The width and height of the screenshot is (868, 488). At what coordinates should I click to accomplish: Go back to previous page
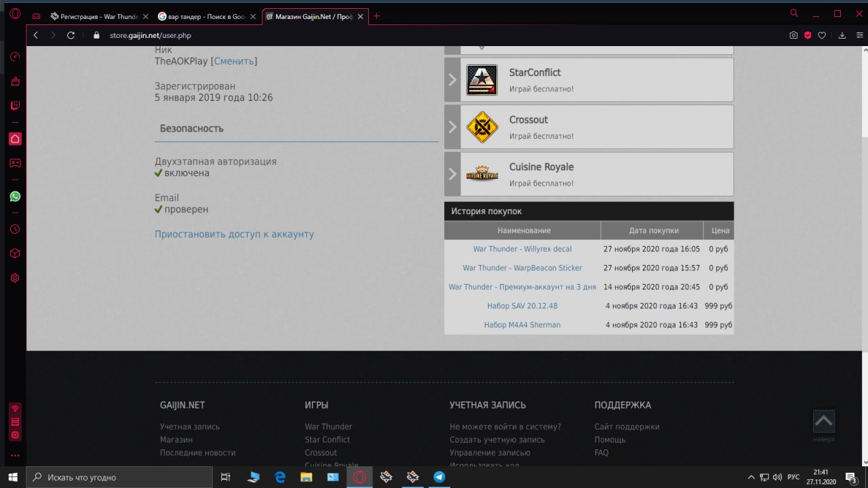[36, 35]
